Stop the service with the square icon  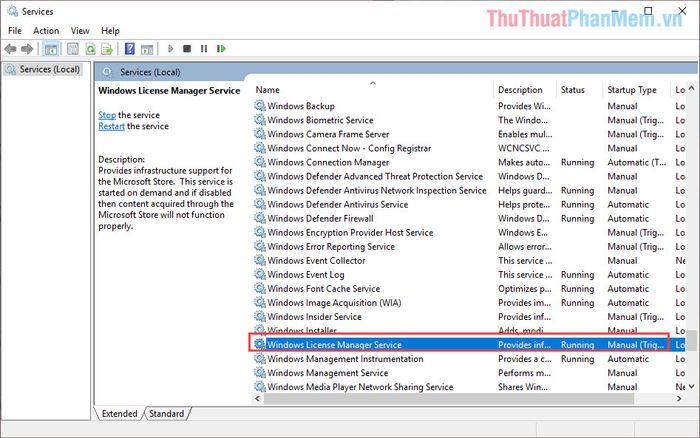pos(187,49)
